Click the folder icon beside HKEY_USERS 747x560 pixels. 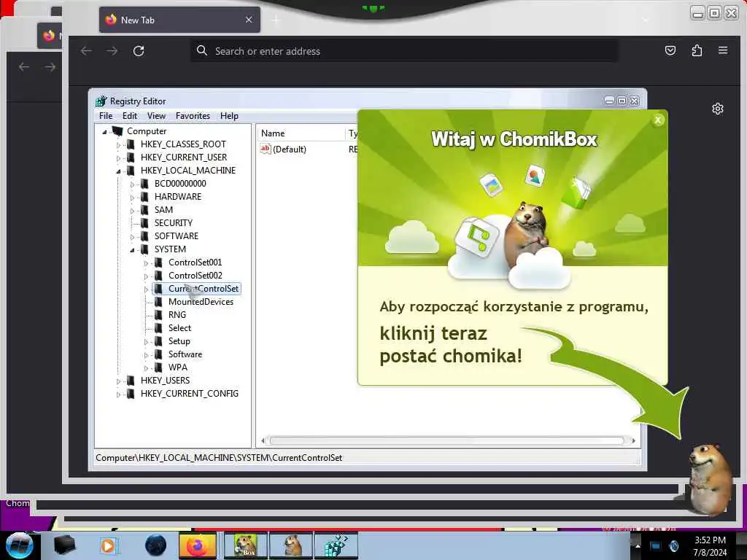tap(131, 381)
